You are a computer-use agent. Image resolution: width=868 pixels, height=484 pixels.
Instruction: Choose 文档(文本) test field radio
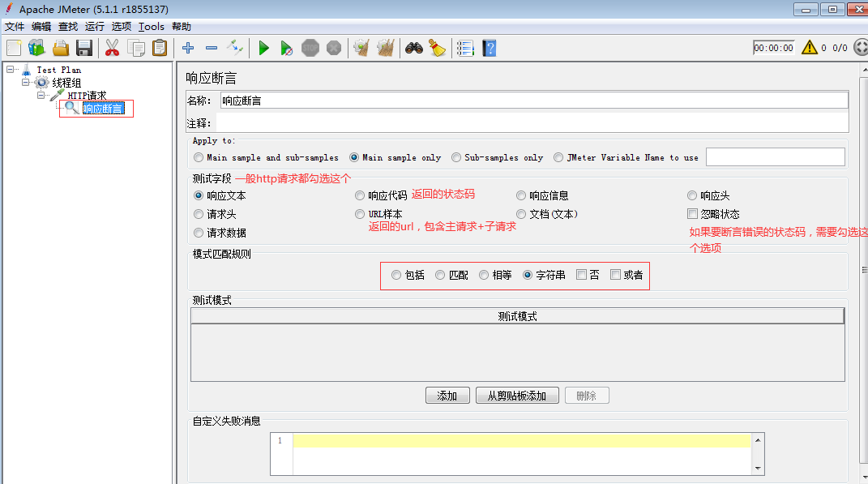pyautogui.click(x=521, y=214)
